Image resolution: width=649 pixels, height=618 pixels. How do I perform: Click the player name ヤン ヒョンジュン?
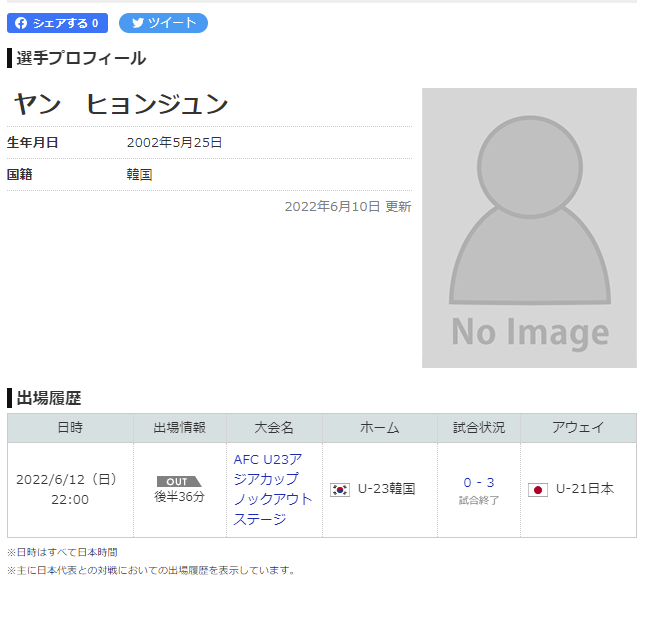pyautogui.click(x=121, y=104)
